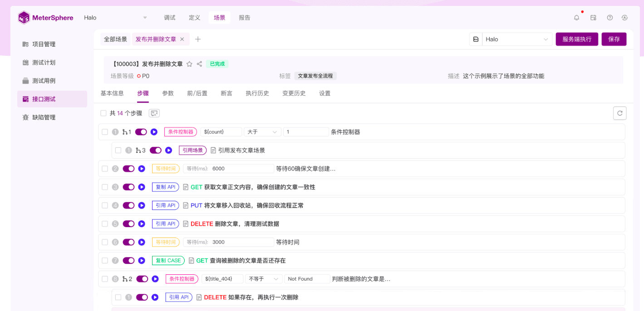Run the 引用发布文章场景 step
644x311 pixels.
click(x=168, y=150)
